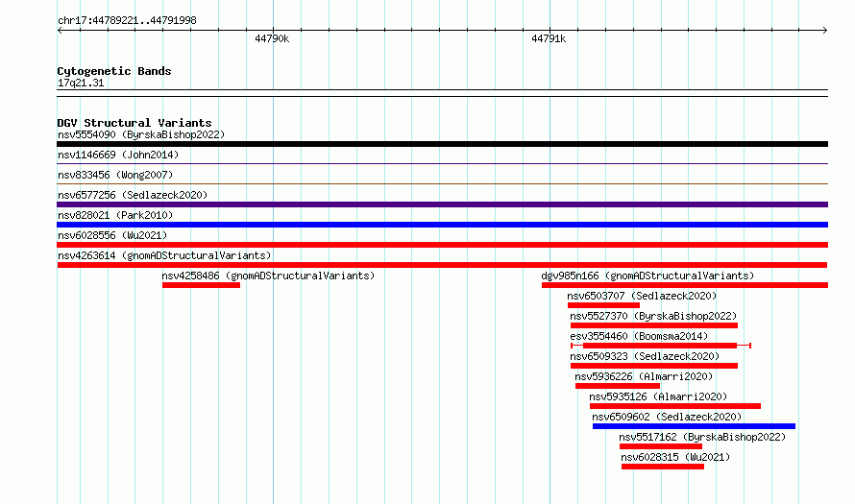The image size is (855, 504).
Task: Select the red nsv4263614 variant bar
Action: click(442, 265)
